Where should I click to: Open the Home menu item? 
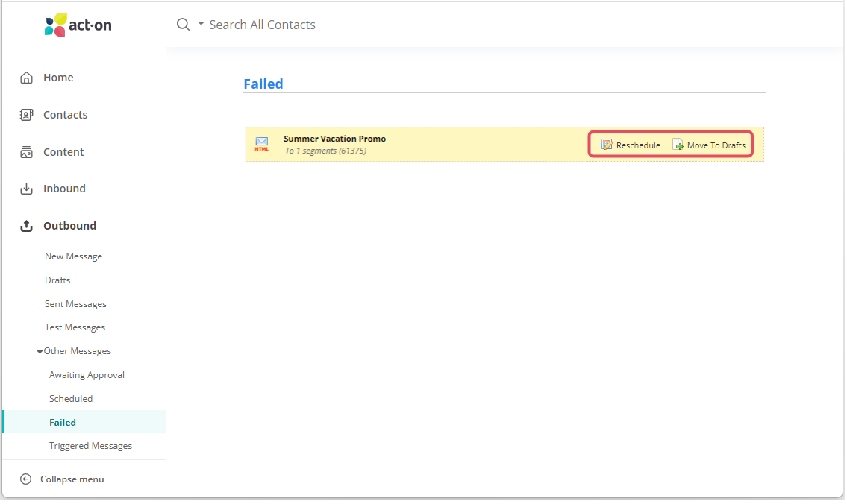coord(58,78)
